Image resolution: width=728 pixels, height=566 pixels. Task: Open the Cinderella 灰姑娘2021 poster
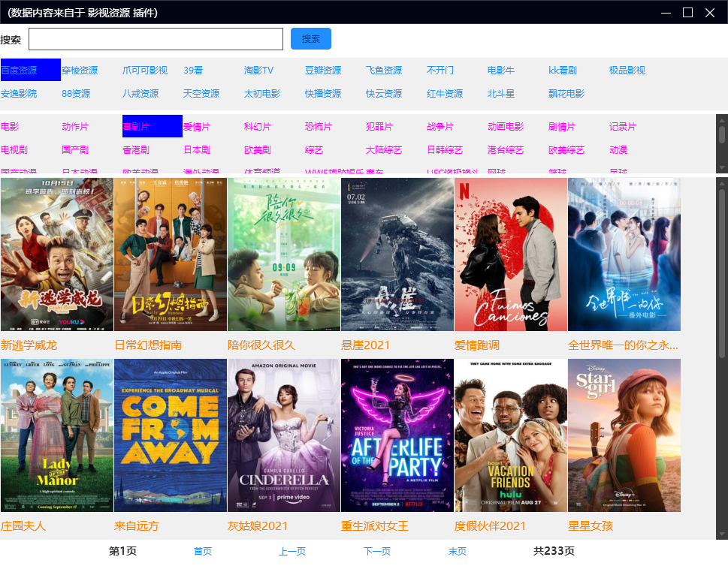point(284,435)
